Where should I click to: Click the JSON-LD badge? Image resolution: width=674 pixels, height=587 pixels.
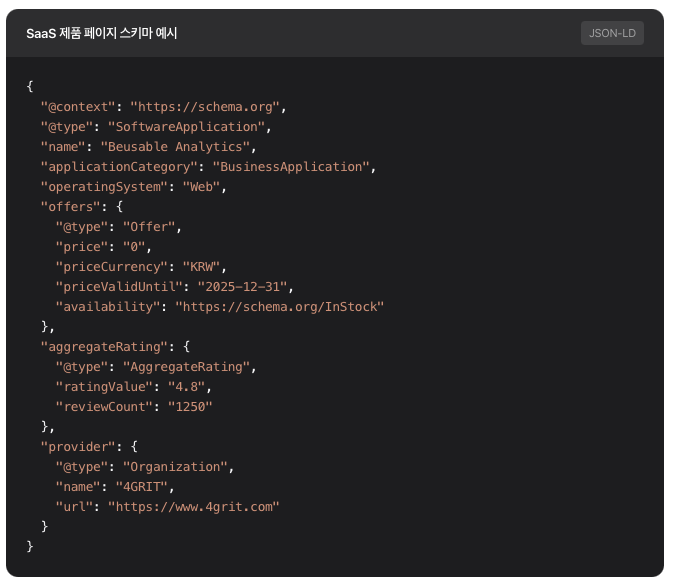tap(612, 33)
